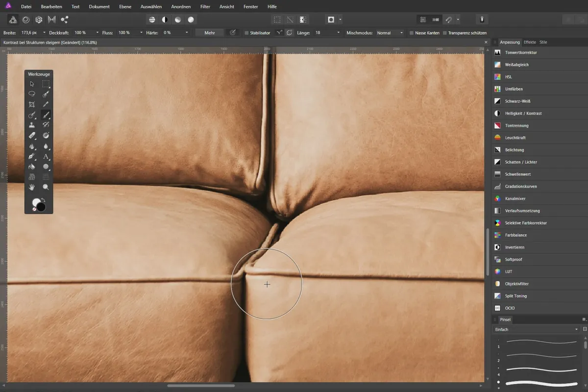The width and height of the screenshot is (588, 392).
Task: Toggle rope mode stabiliser button
Action: [279, 33]
